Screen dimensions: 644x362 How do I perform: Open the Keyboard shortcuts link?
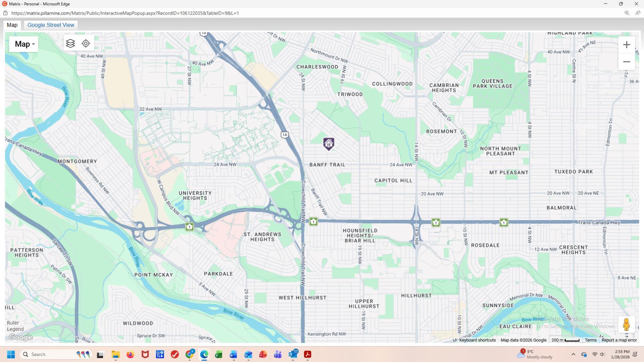pyautogui.click(x=477, y=340)
